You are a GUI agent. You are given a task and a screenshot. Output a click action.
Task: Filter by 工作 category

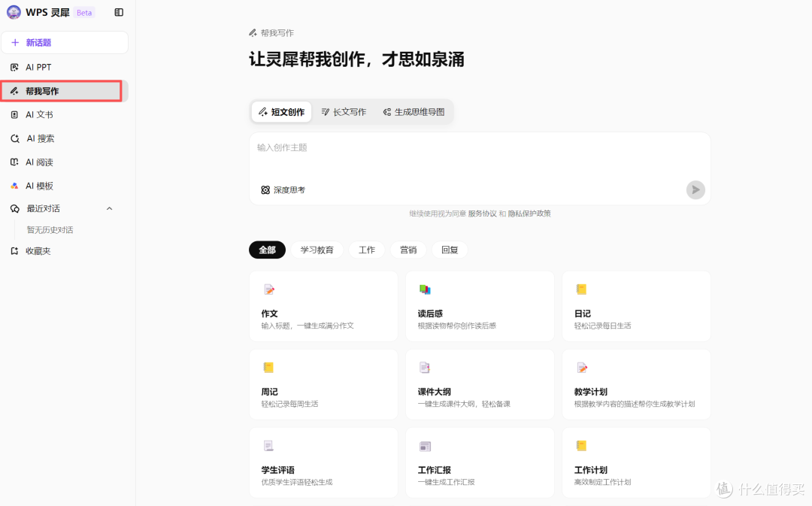[x=367, y=250]
